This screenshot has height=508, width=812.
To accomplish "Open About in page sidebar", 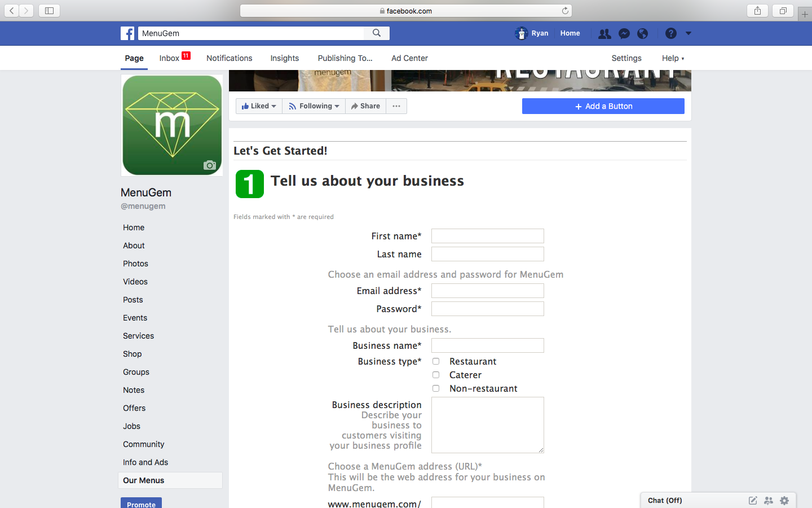I will click(x=134, y=246).
